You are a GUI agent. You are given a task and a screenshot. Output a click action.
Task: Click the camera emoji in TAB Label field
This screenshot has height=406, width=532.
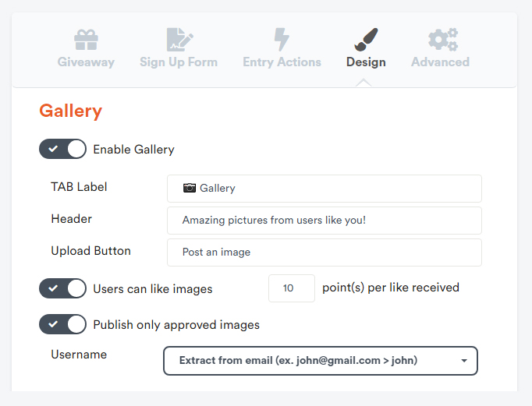[x=190, y=188]
